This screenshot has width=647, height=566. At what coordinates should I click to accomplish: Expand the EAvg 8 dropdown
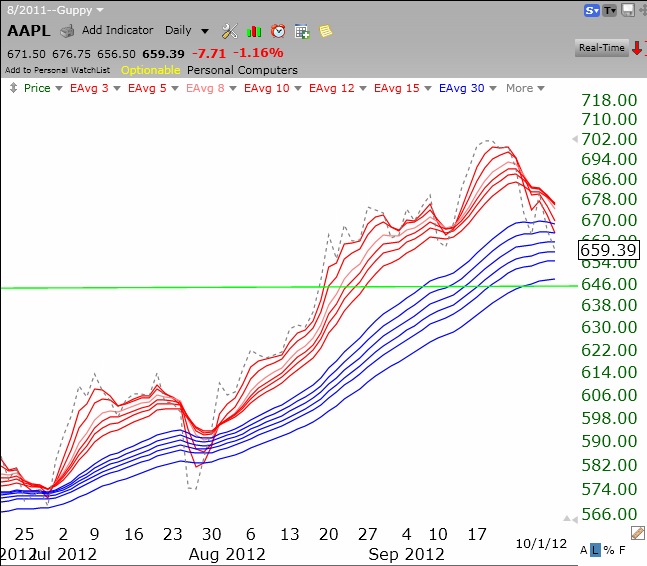[233, 88]
